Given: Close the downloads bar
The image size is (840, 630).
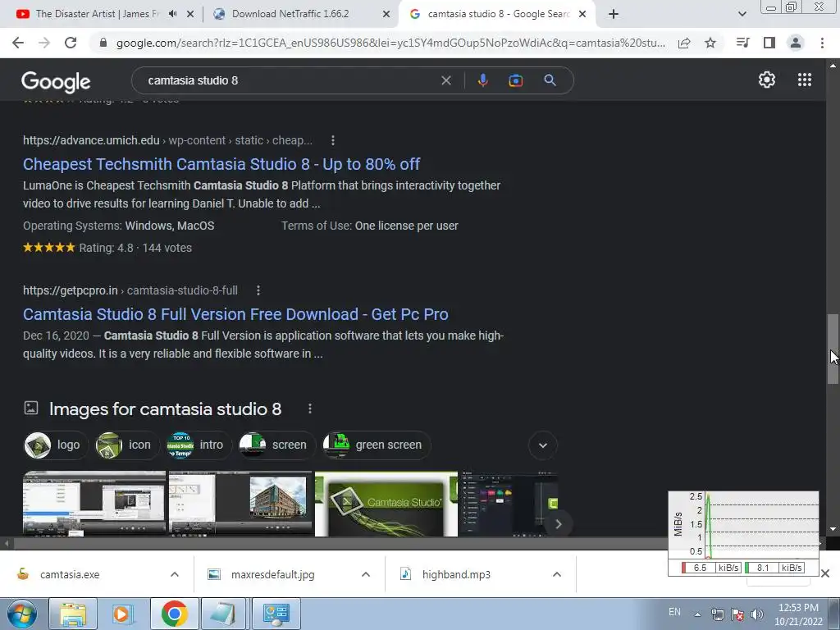Looking at the screenshot, I should click(x=825, y=573).
